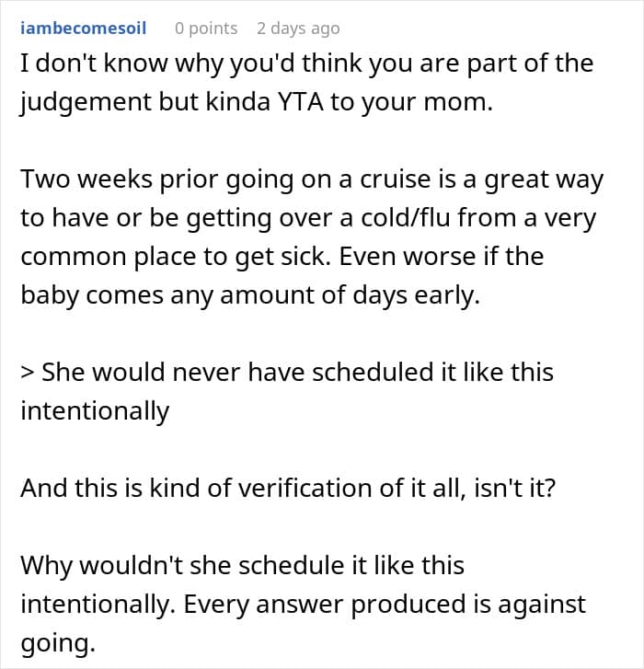Click the word 'intentionally' under the quoted line
The height and width of the screenshot is (669, 644).
coord(95,410)
